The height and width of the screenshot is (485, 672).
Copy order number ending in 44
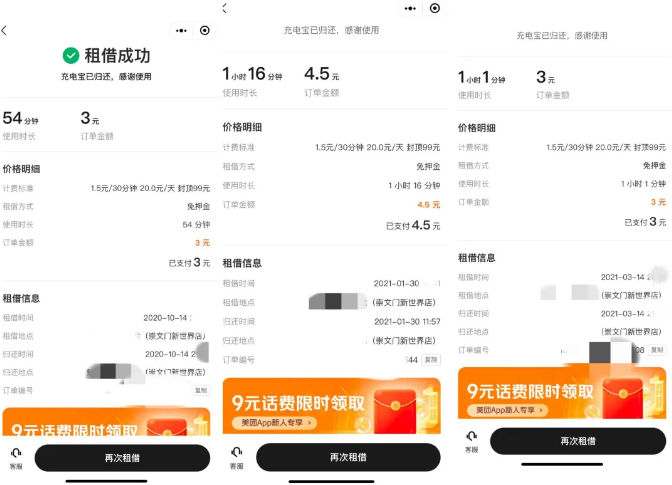(x=430, y=359)
